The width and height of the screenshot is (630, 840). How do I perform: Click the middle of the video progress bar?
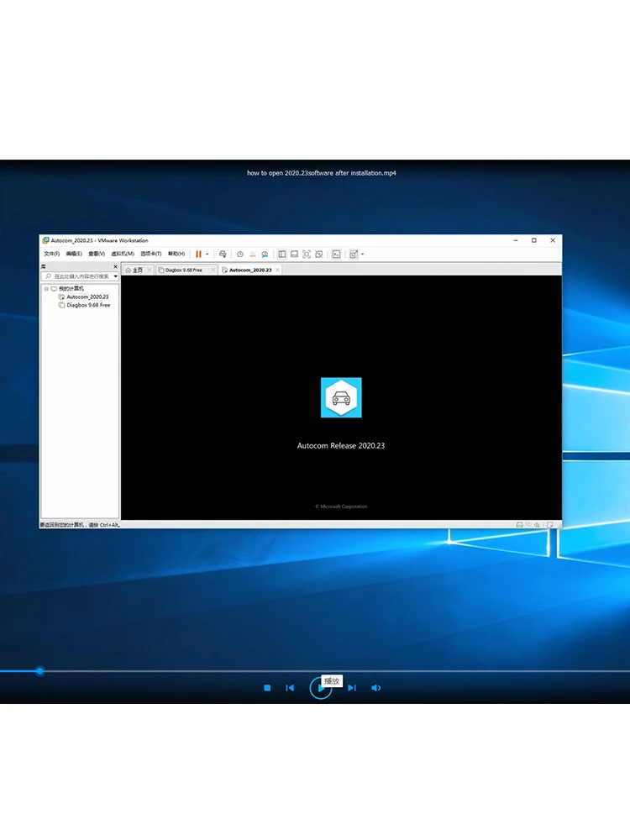coord(315,670)
